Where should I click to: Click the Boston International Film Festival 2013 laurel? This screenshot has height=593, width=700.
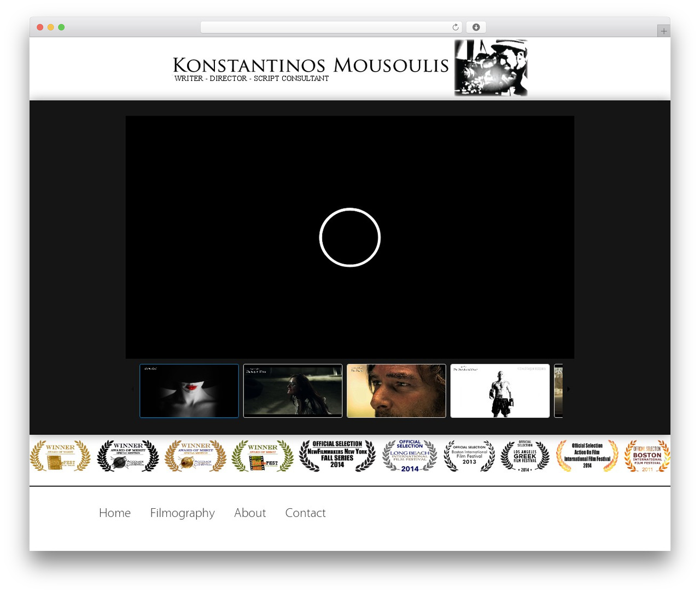pyautogui.click(x=469, y=456)
